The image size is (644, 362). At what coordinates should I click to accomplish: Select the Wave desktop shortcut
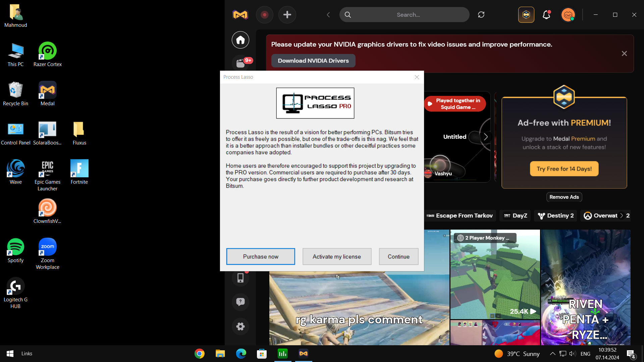pos(16,172)
